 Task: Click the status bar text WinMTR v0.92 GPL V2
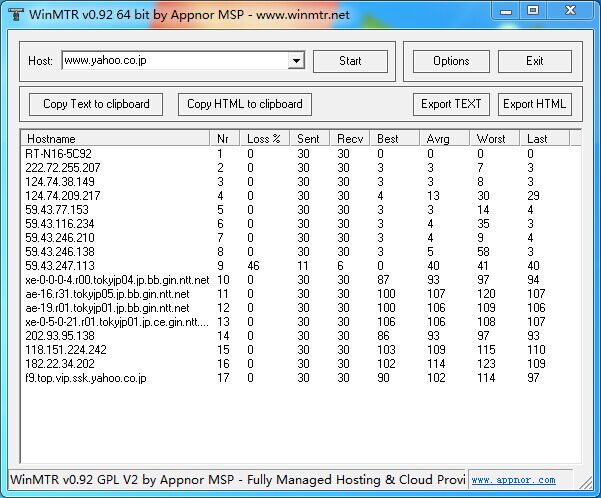(x=237, y=480)
